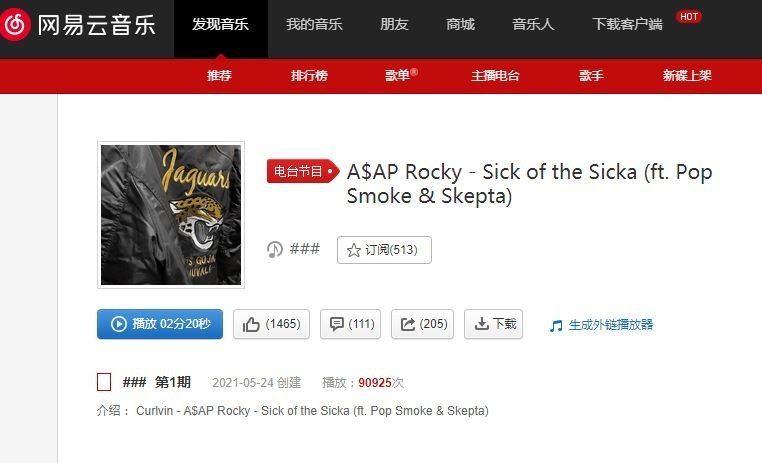This screenshot has width=762, height=463.
Task: Click 下载客户端 with HOT badge
Action: pos(627,24)
